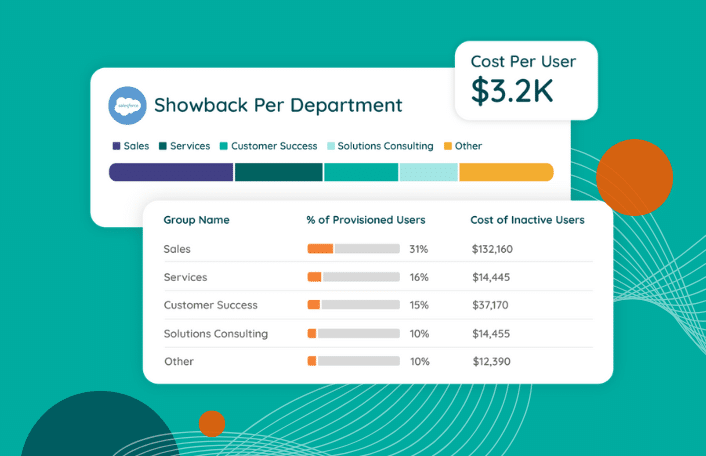Click the Cost Per User label

click(523, 62)
